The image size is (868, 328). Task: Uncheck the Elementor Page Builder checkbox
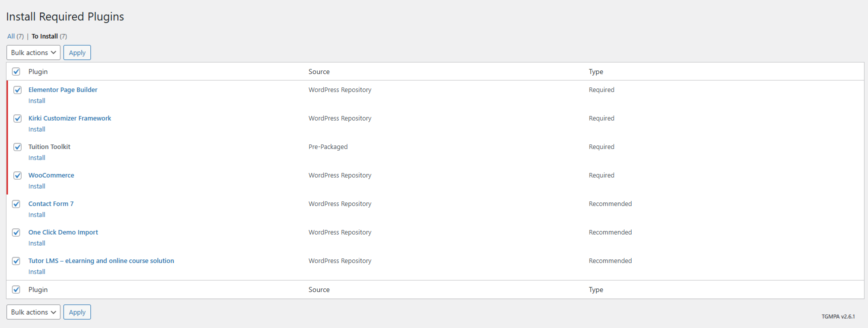tap(17, 90)
